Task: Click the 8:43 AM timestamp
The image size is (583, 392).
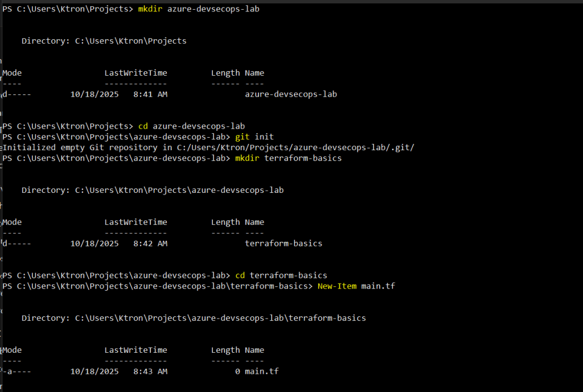Action: click(x=150, y=372)
